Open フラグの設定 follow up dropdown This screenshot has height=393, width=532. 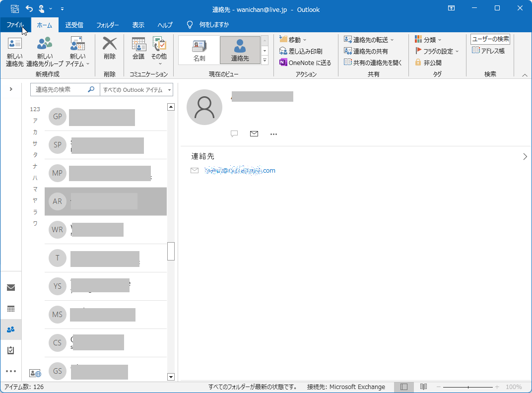[x=437, y=51]
